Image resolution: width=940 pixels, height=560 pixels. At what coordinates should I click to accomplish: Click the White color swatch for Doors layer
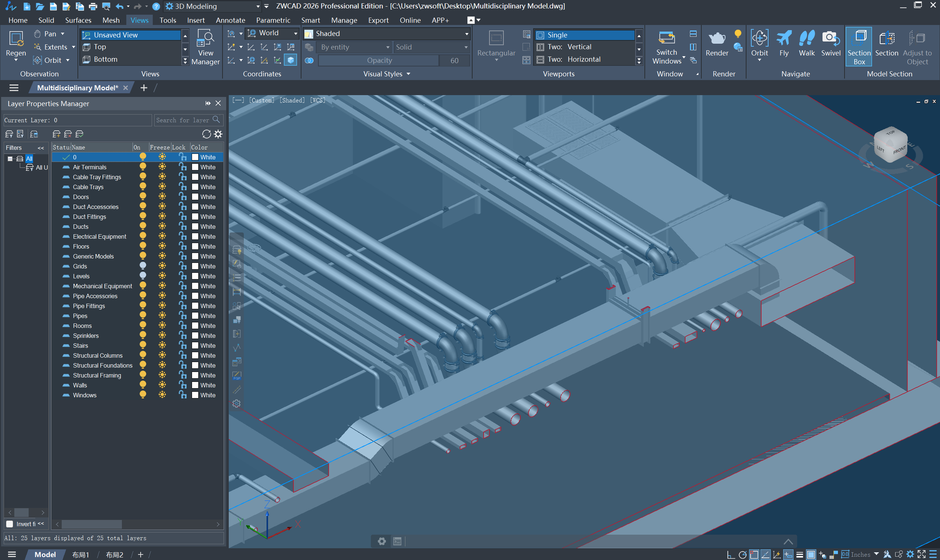[x=195, y=196]
